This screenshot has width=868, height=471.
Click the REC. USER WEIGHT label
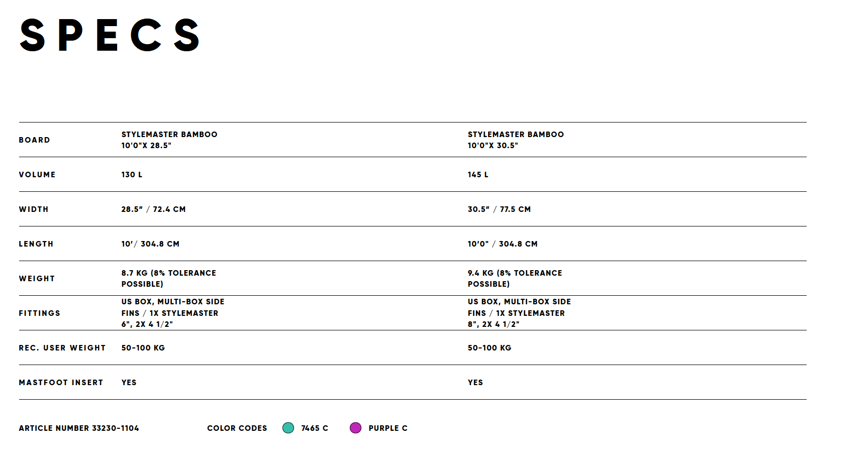click(62, 348)
